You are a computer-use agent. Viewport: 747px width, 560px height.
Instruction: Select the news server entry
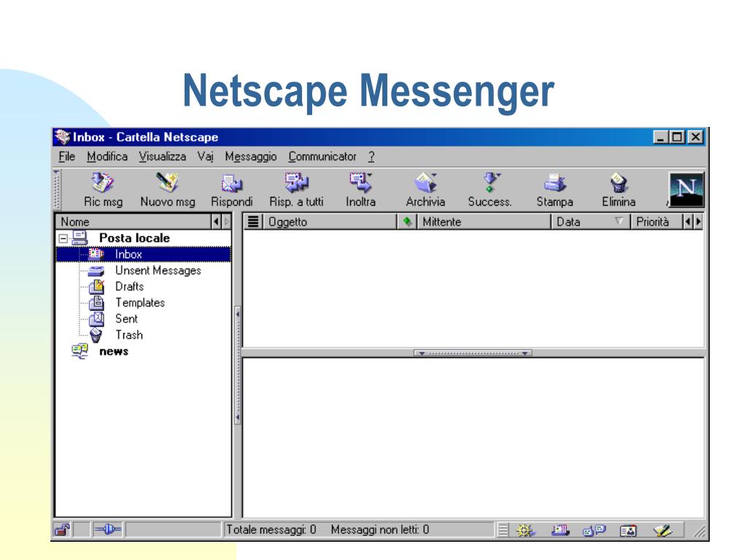[x=114, y=351]
